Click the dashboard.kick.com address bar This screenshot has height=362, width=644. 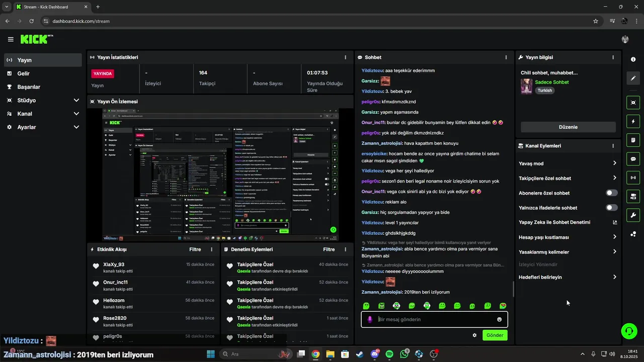click(317, 21)
